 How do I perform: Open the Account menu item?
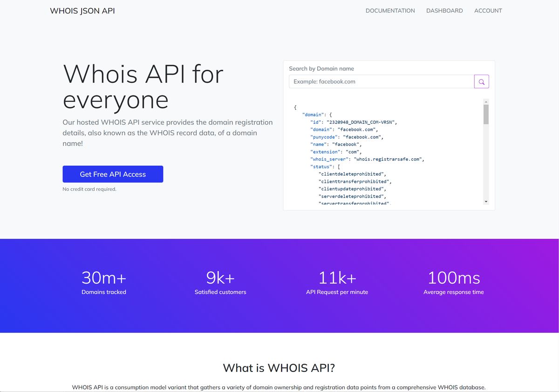click(488, 11)
